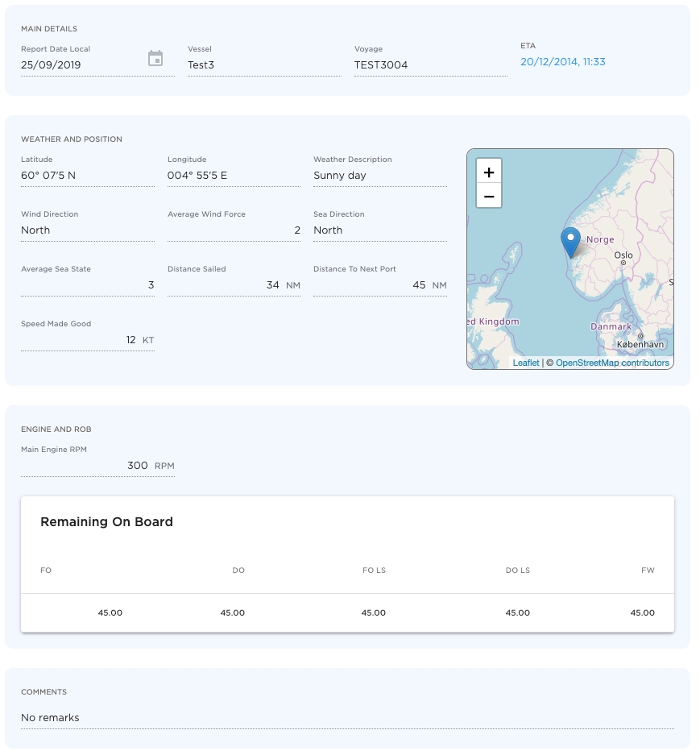Screen dimensions: 700x755
Task: Click the Longitude input field
Action: 234,176
